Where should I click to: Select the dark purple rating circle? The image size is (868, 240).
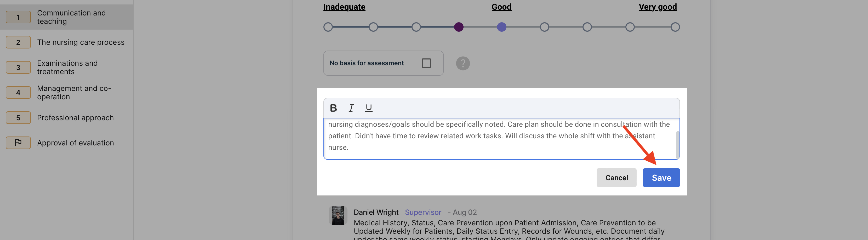(x=459, y=27)
